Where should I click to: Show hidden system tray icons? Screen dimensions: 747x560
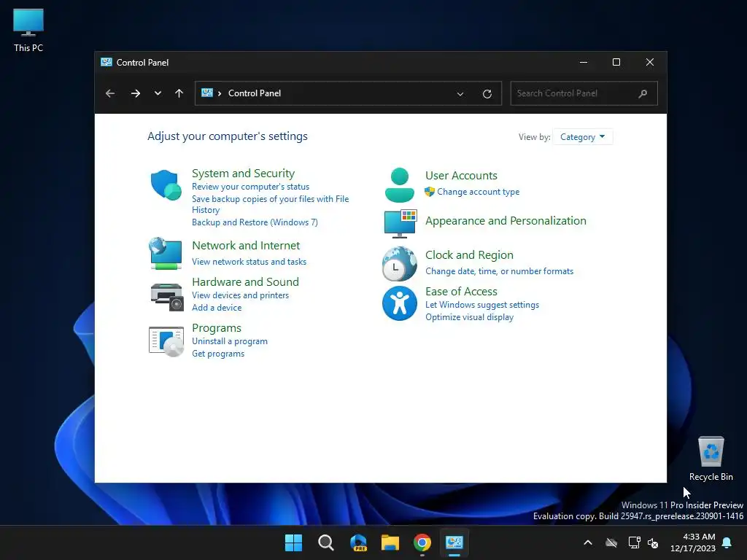click(588, 542)
